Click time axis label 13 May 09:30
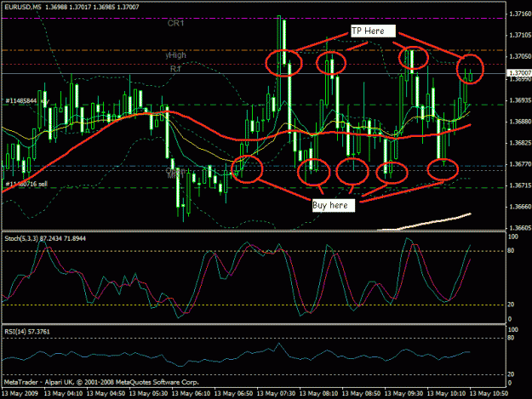The height and width of the screenshot is (399, 532). point(403,393)
